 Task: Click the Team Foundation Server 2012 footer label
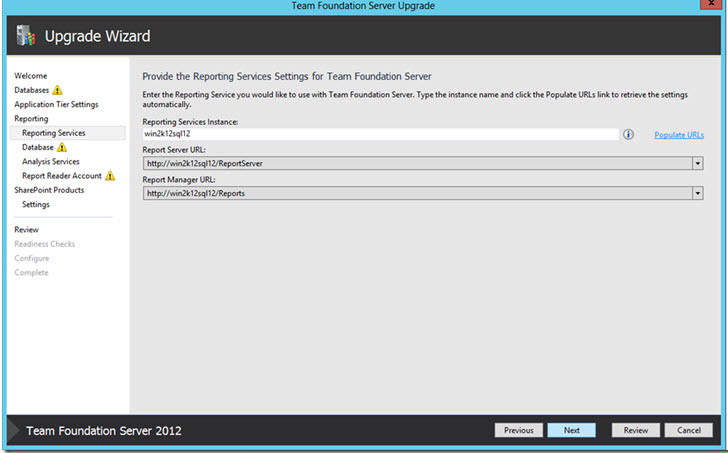click(x=104, y=431)
